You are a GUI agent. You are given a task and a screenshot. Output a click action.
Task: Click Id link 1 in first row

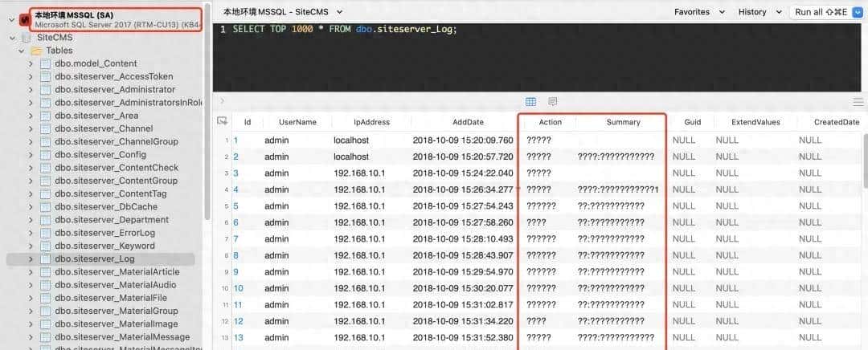click(x=235, y=140)
